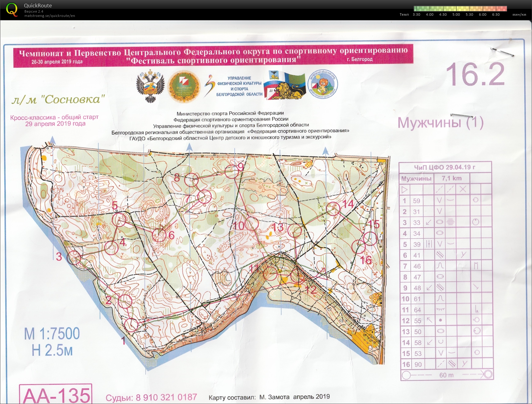Click control circle 7 on the map

click(204, 197)
